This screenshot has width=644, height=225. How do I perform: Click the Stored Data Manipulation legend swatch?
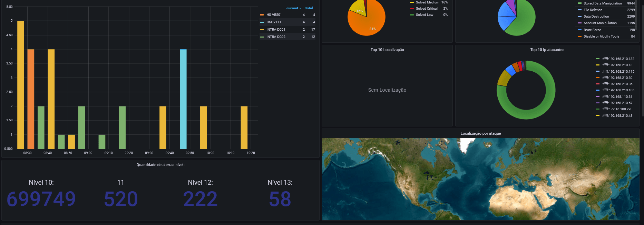(580, 3)
